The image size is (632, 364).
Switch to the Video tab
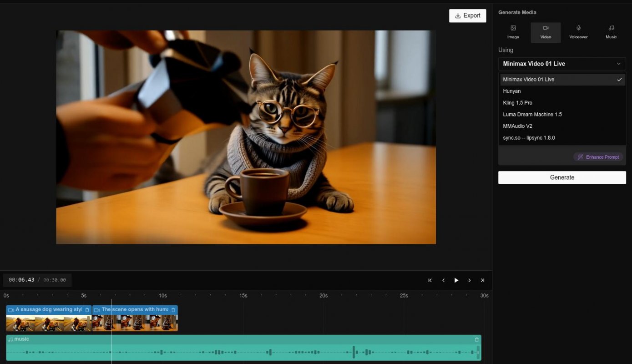pos(546,32)
